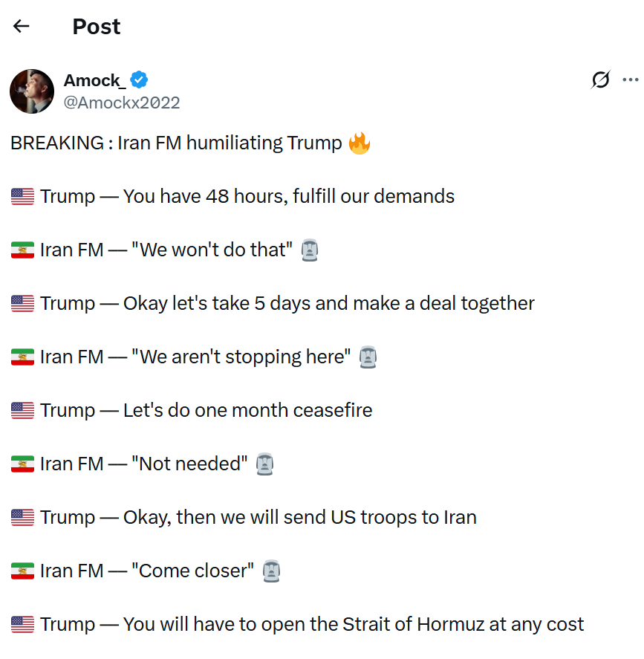Click the moai emoji after "We won't do that"
Image resolution: width=644 pixels, height=659 pixels.
(x=310, y=250)
